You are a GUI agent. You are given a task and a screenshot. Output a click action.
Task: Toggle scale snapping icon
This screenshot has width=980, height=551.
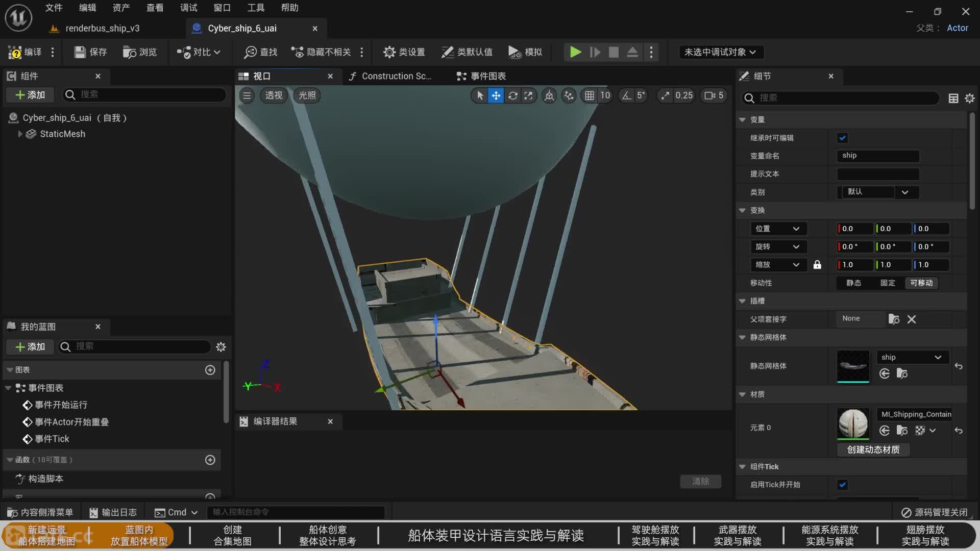click(665, 95)
